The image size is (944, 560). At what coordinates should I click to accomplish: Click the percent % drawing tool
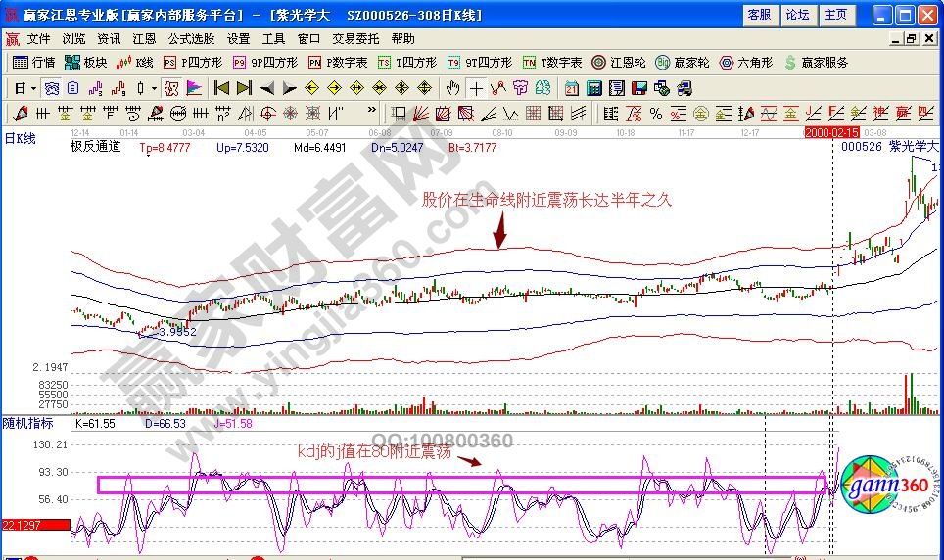pyautogui.click(x=655, y=113)
